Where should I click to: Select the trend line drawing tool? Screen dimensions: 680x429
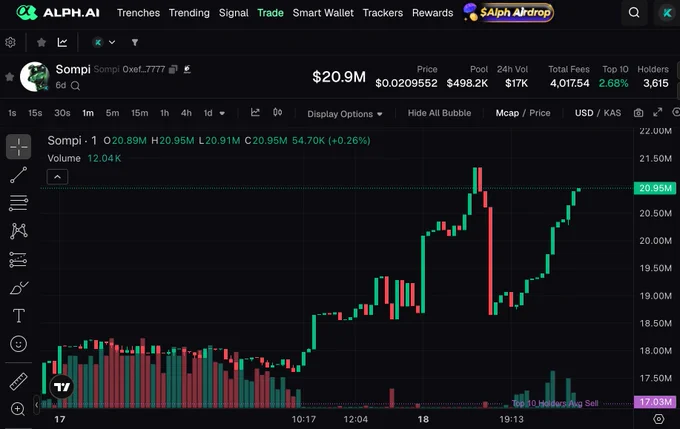click(19, 175)
